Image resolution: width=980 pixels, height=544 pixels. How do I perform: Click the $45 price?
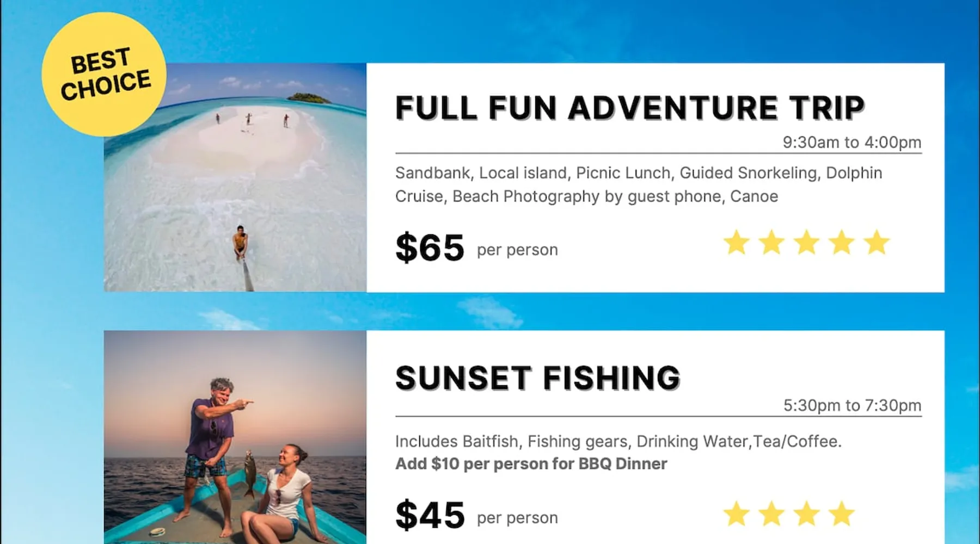point(430,515)
